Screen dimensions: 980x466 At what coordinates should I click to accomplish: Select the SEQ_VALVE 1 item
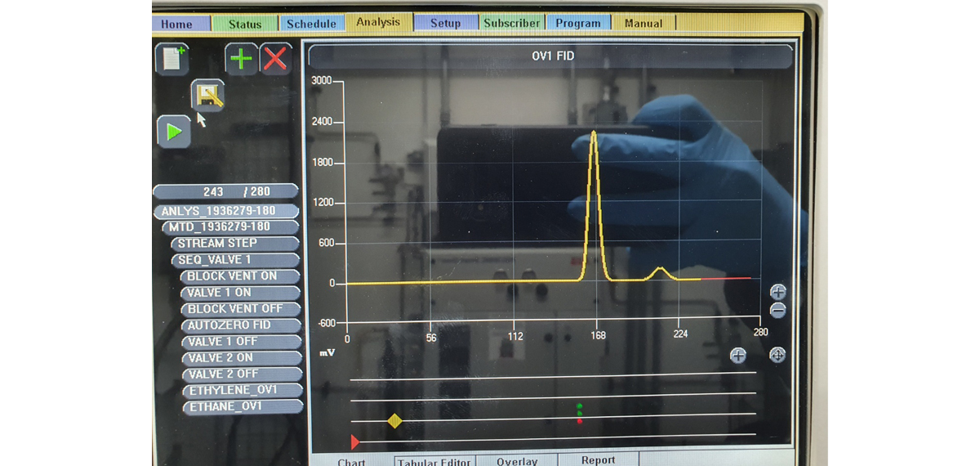tap(235, 260)
